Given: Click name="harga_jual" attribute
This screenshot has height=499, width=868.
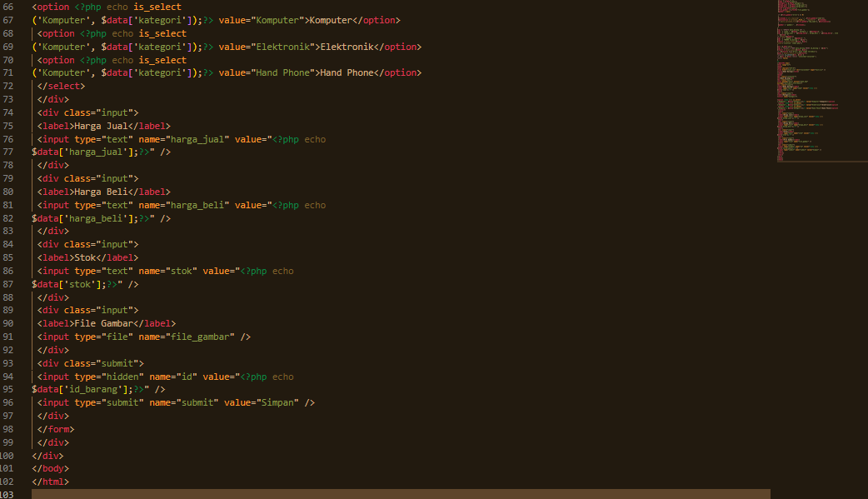Looking at the screenshot, I should click(x=184, y=140).
